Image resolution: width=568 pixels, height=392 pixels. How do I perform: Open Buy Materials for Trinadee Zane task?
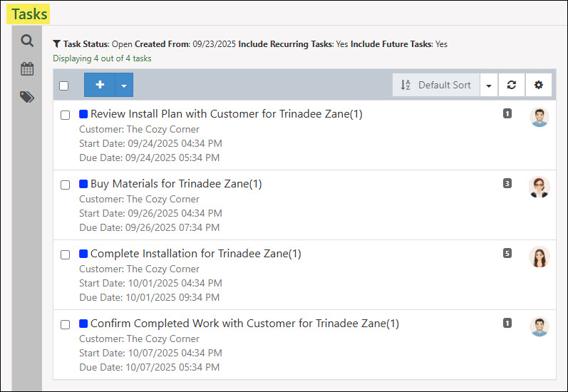tap(176, 184)
